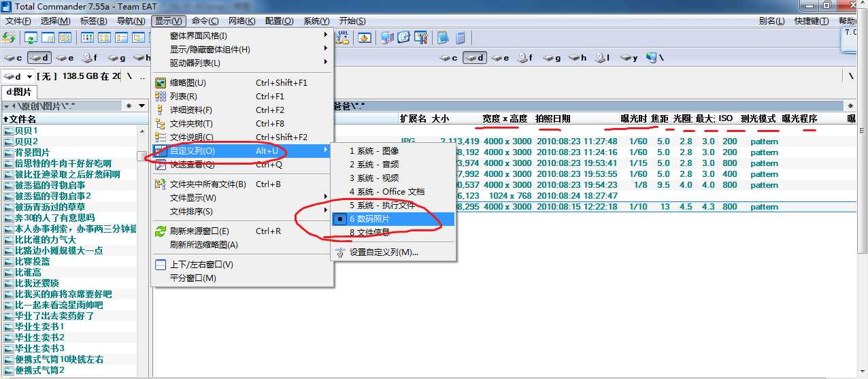Select file 背景图片 in left list

pos(32,152)
